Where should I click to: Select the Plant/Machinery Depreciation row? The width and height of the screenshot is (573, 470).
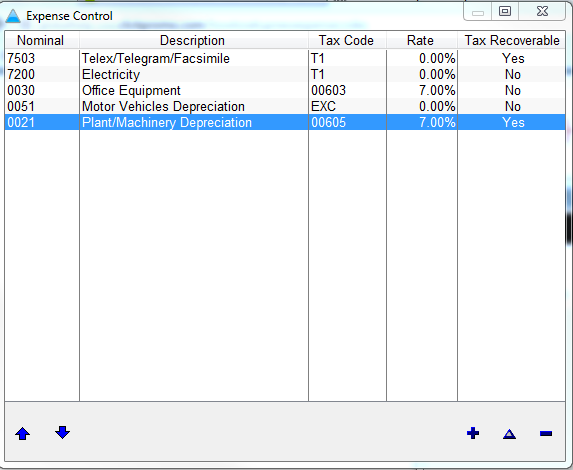click(x=285, y=122)
